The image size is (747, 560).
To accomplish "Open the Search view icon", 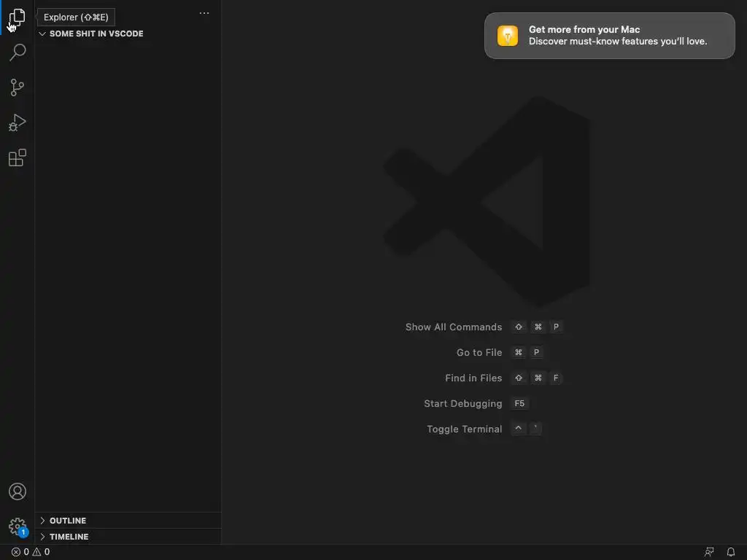I will (x=18, y=52).
